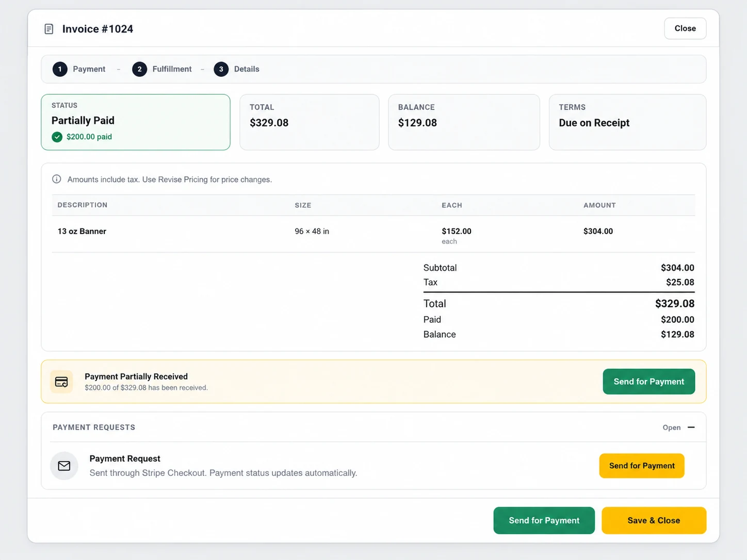Go to the Payment step
Image resolution: width=747 pixels, height=560 pixels.
click(x=79, y=69)
